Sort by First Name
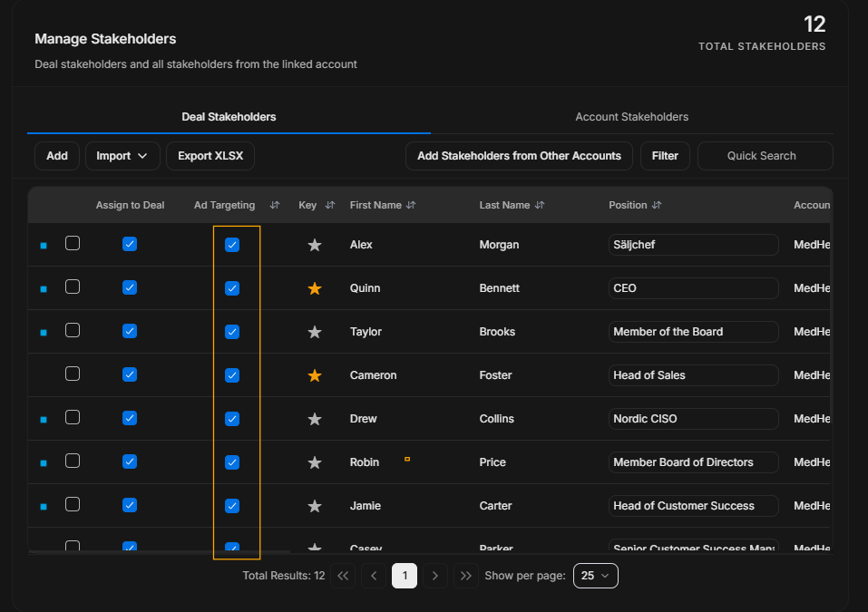Image resolution: width=868 pixels, height=612 pixels. click(x=411, y=205)
